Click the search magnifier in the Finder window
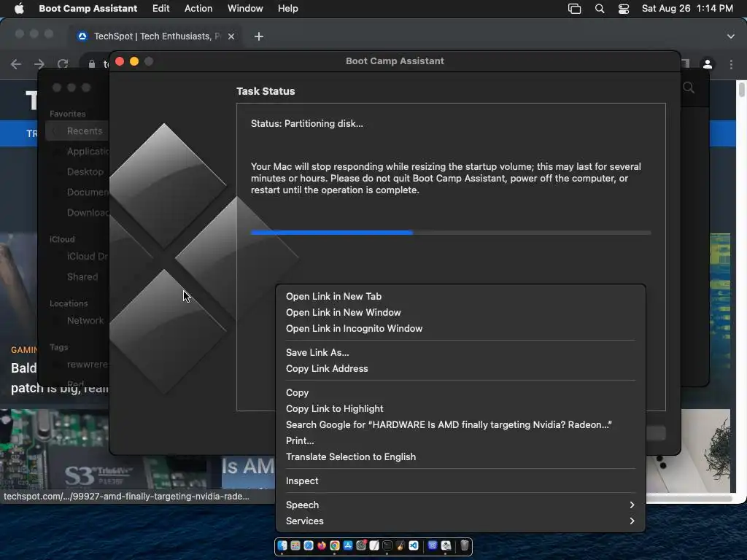 (689, 87)
